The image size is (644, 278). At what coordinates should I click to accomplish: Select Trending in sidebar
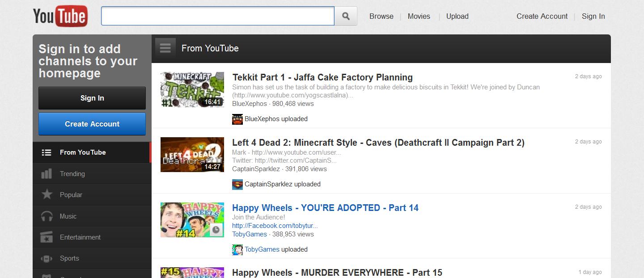(92, 174)
